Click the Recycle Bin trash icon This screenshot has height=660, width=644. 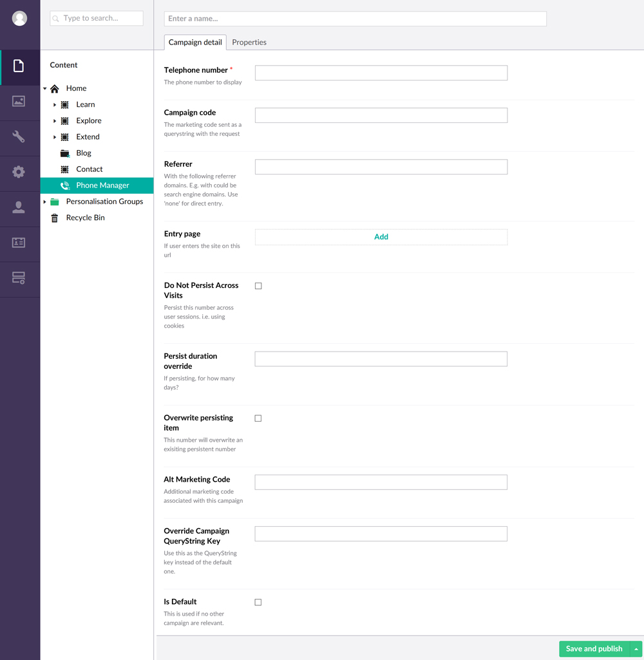pyautogui.click(x=55, y=218)
